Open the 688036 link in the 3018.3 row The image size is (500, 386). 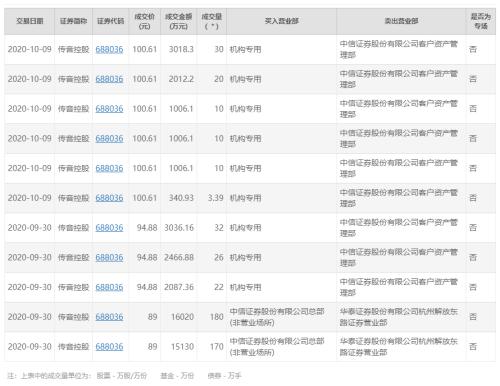pyautogui.click(x=109, y=49)
